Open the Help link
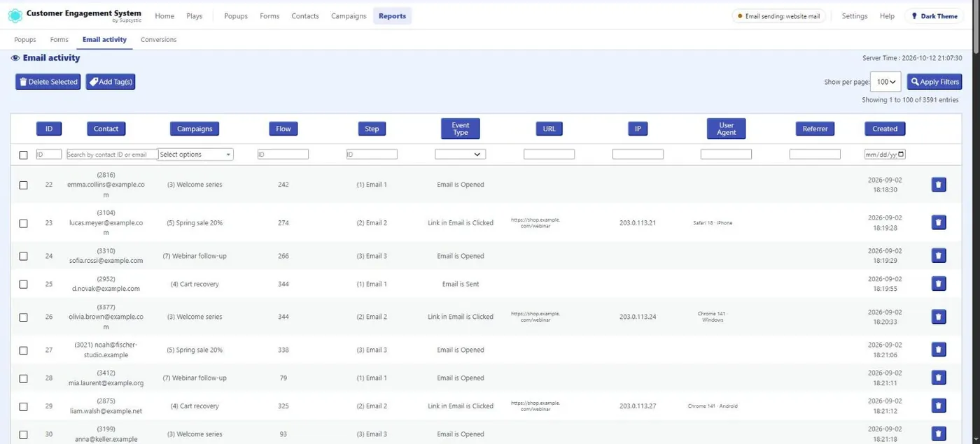This screenshot has height=444, width=980. pyautogui.click(x=887, y=16)
